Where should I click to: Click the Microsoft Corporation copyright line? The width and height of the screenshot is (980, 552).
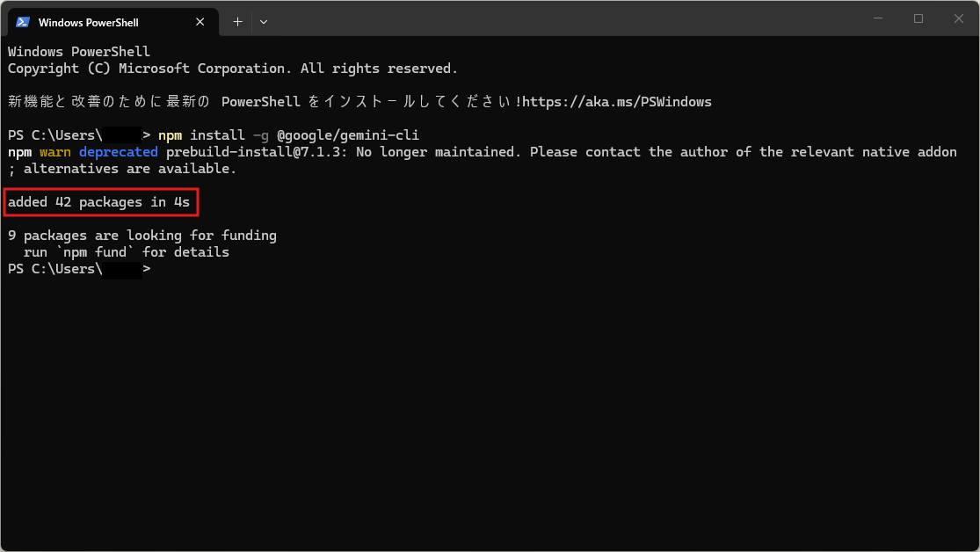[x=232, y=69]
